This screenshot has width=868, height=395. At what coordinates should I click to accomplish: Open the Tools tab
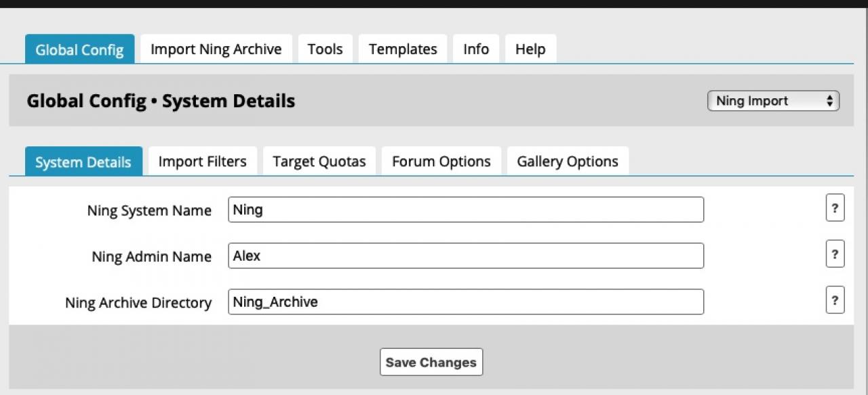click(x=325, y=49)
